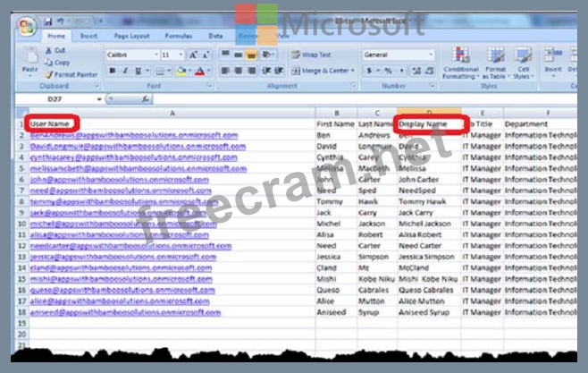This screenshot has height=373, width=588.
Task: Open Number group dialog launcher
Action: (433, 86)
